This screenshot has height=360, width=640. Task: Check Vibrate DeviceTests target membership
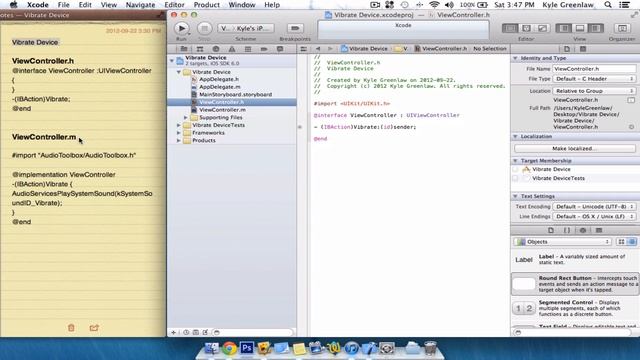click(516, 178)
